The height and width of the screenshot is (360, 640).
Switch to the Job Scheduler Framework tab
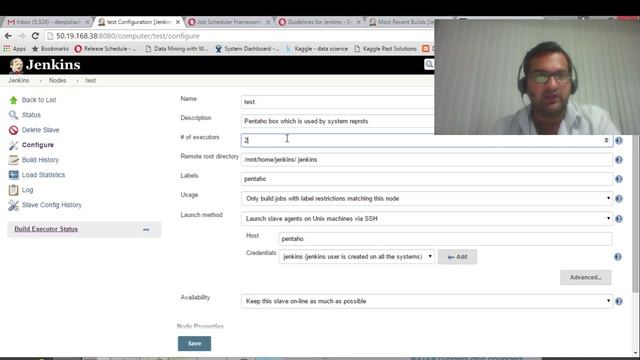(229, 22)
